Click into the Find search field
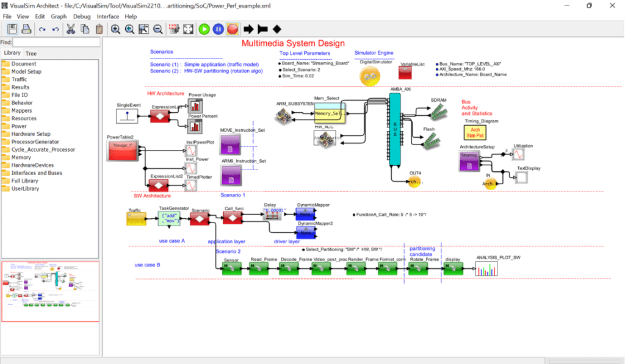The width and height of the screenshot is (625, 364). (x=56, y=42)
